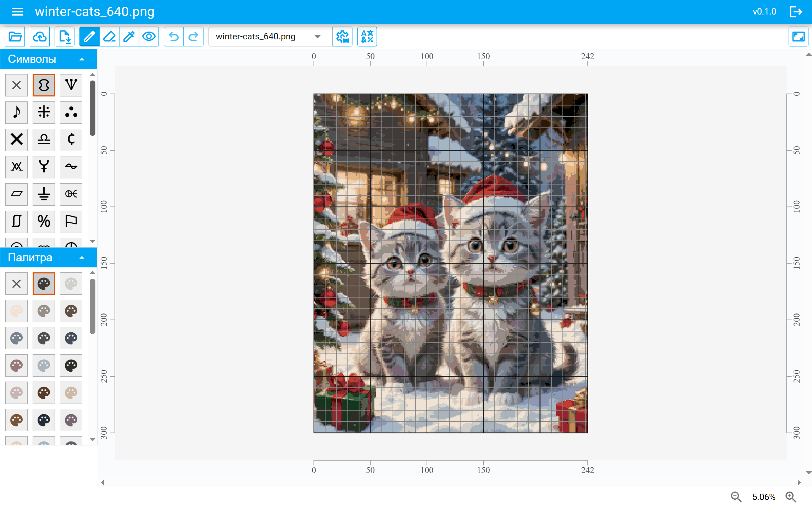812x505 pixels.
Task: Select the cent sign symbol
Action: [71, 140]
